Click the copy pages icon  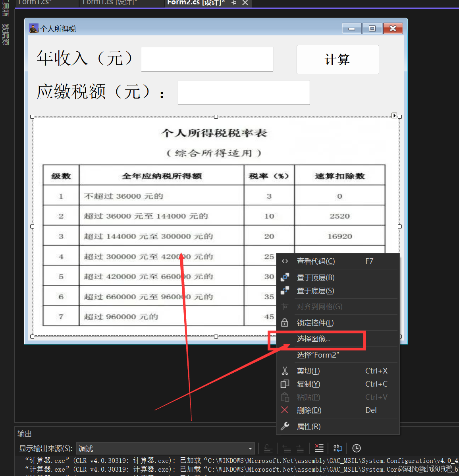285,384
